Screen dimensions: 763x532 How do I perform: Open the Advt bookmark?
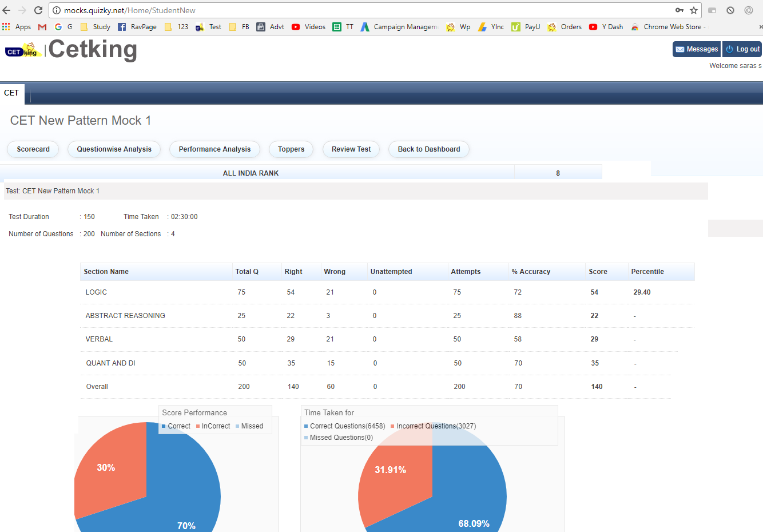[270, 27]
